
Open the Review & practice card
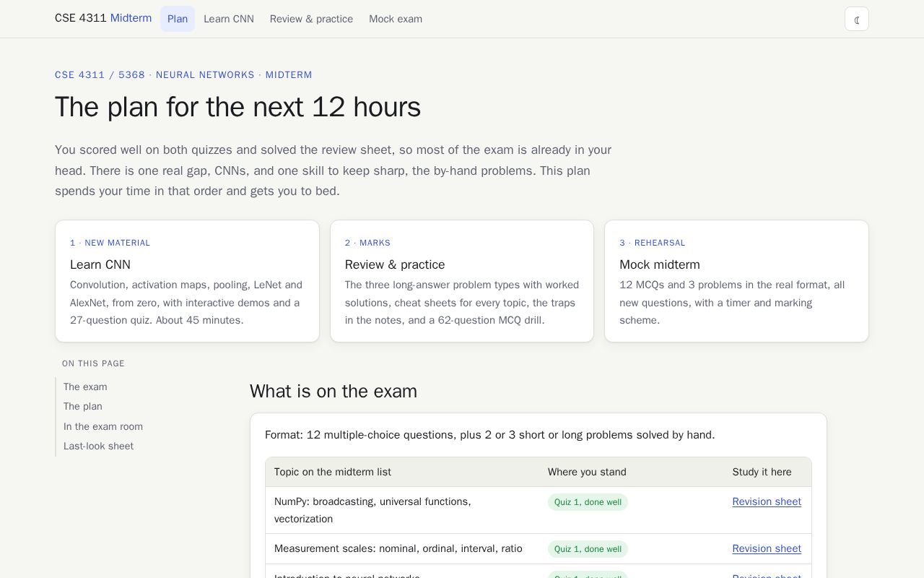[462, 281]
